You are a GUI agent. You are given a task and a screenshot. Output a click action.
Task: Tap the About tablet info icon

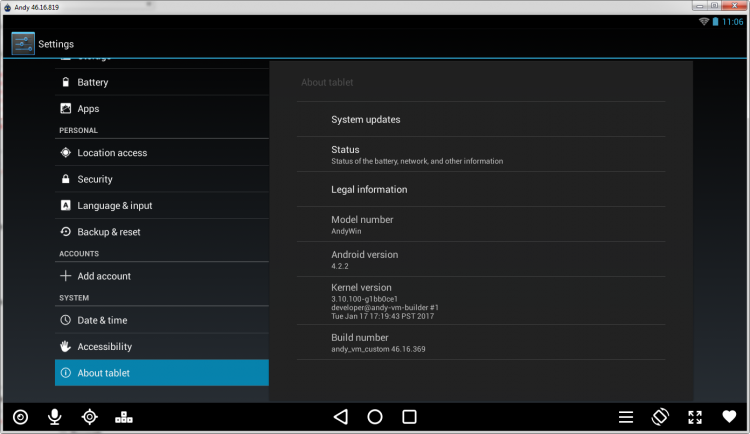pos(66,373)
